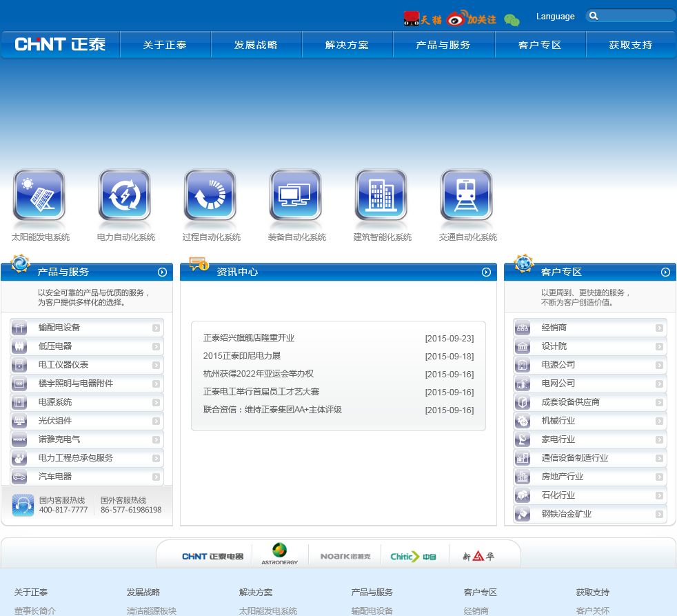Click inside the search input field
Image resolution: width=677 pixels, height=616 pixels.
[637, 16]
